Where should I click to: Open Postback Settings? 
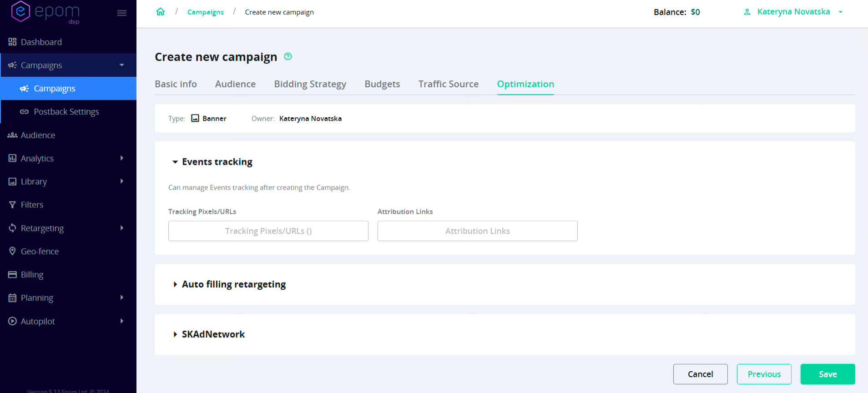66,112
